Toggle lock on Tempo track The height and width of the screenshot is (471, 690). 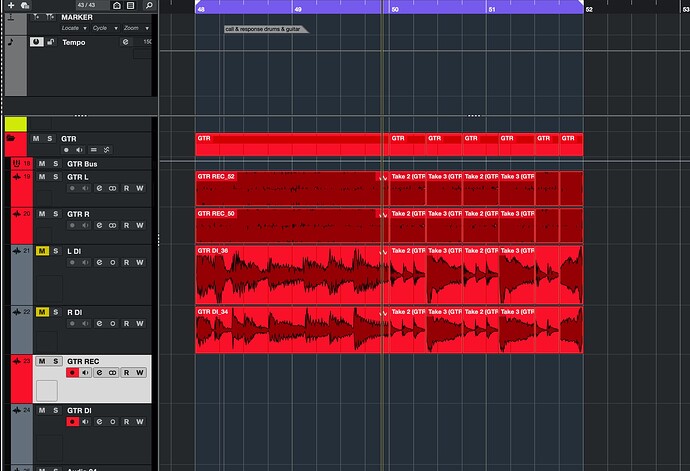click(x=51, y=42)
